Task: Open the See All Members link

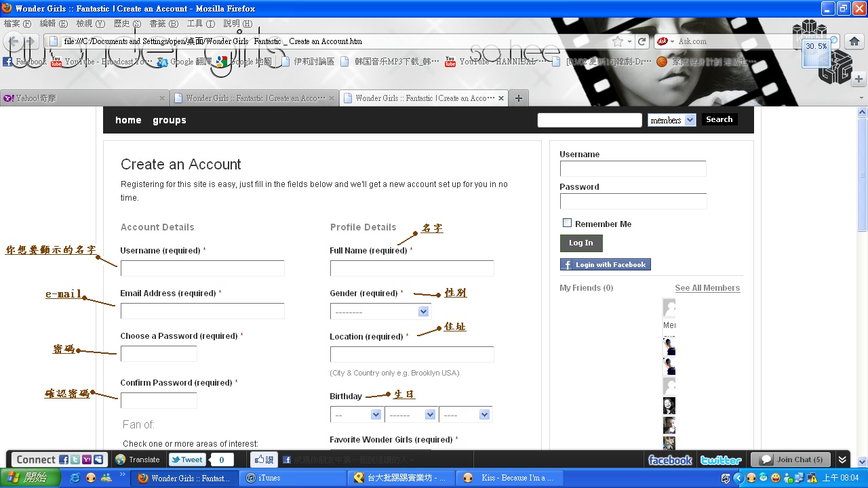Action: tap(707, 288)
